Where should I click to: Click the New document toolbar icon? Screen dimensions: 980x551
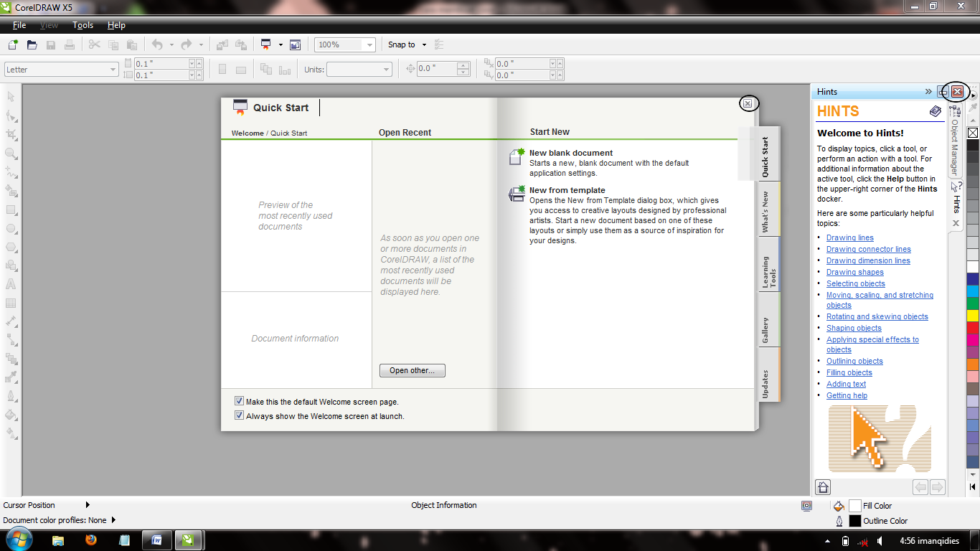(x=13, y=44)
